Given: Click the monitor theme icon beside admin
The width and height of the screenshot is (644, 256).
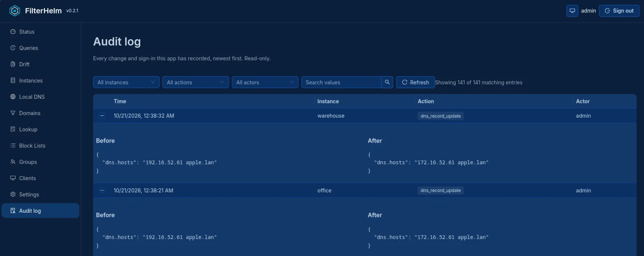Looking at the screenshot, I should 572,11.
